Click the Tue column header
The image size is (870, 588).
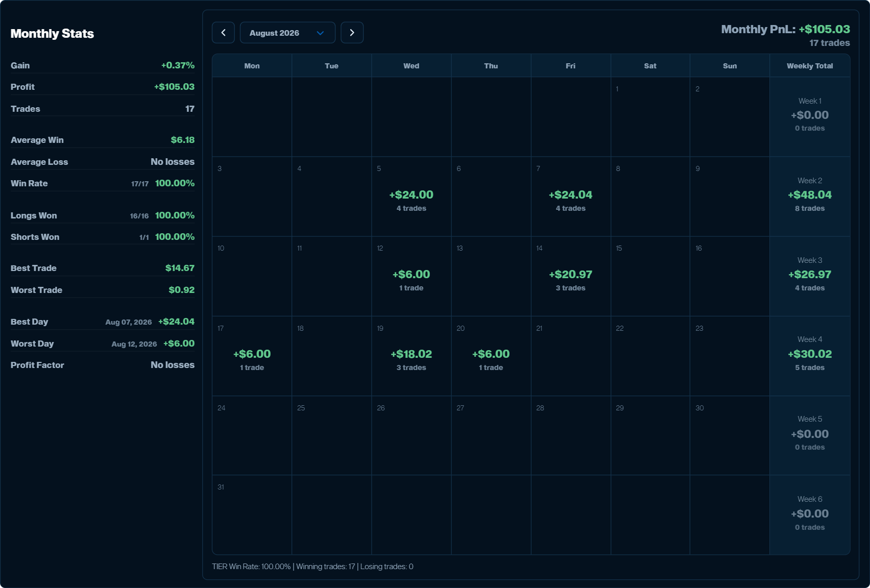click(331, 66)
